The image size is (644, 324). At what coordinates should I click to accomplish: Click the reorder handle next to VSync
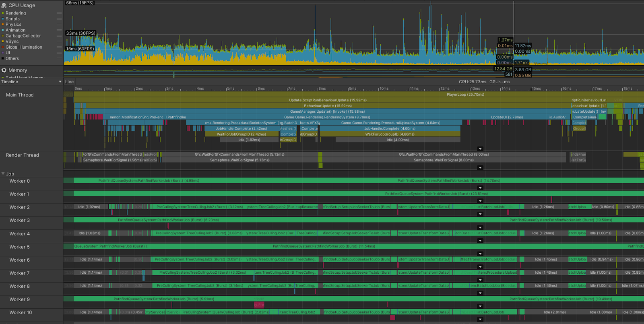click(59, 41)
